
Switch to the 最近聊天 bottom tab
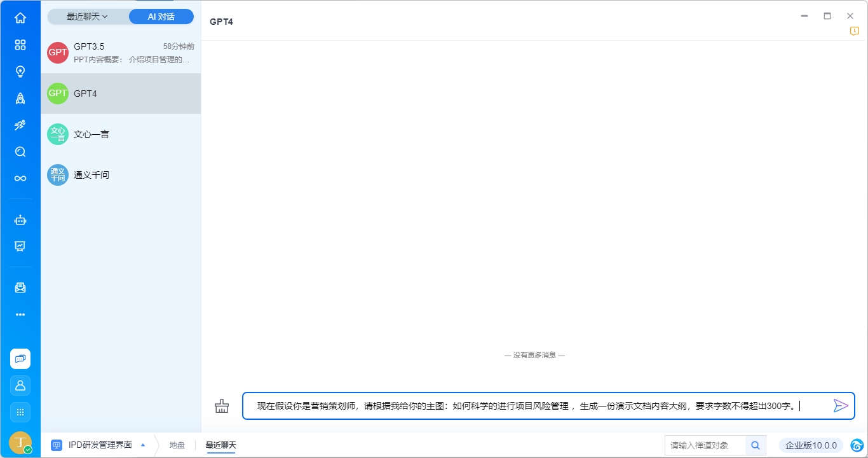click(x=220, y=445)
